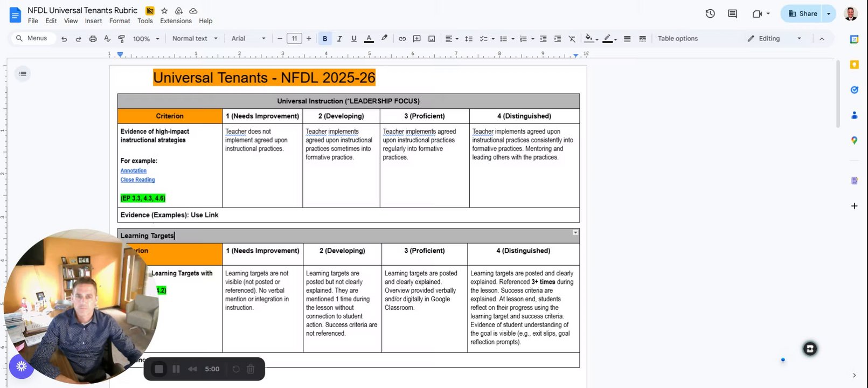Open the View menu
868x388 pixels.
click(71, 21)
